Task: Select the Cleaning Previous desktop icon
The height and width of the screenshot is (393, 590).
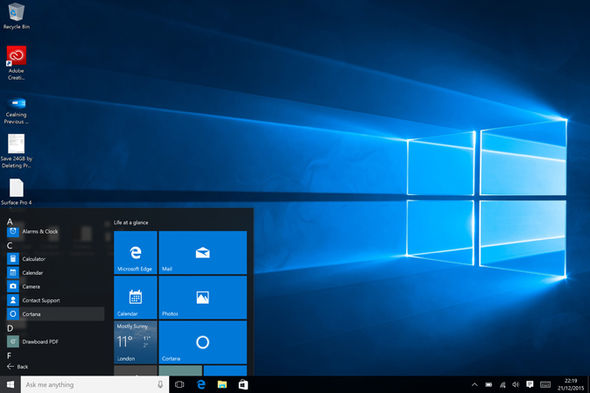Action: tap(16, 110)
